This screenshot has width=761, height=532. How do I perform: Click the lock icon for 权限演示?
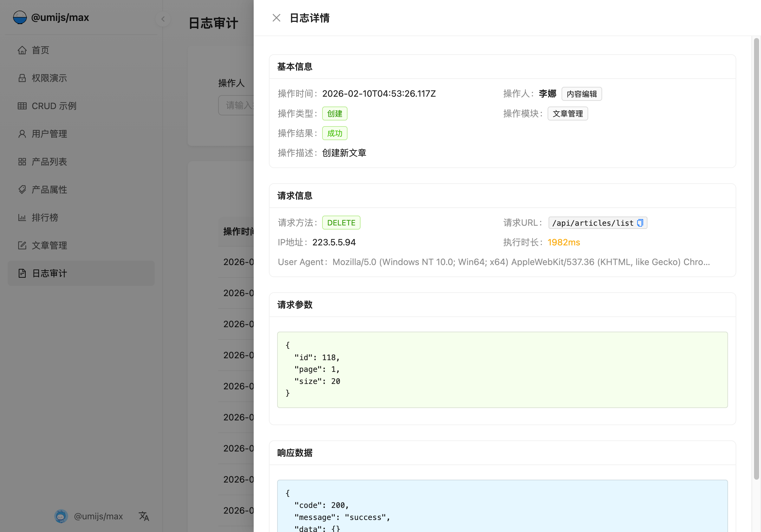22,78
